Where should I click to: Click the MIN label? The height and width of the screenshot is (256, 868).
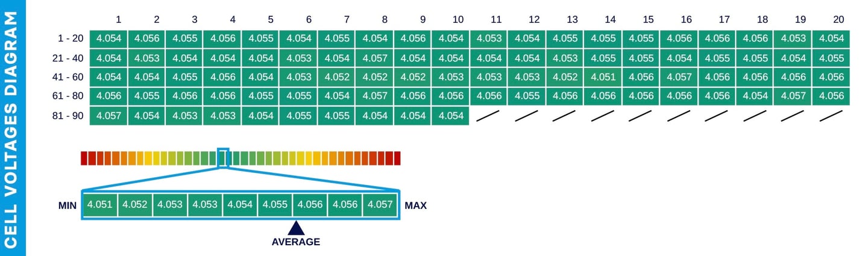click(x=68, y=206)
